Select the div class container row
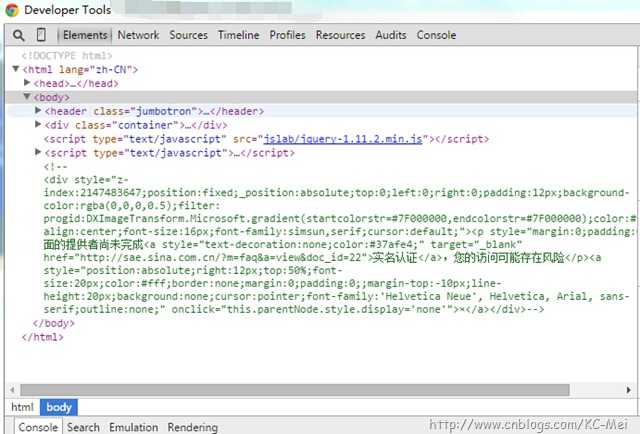 pos(136,125)
